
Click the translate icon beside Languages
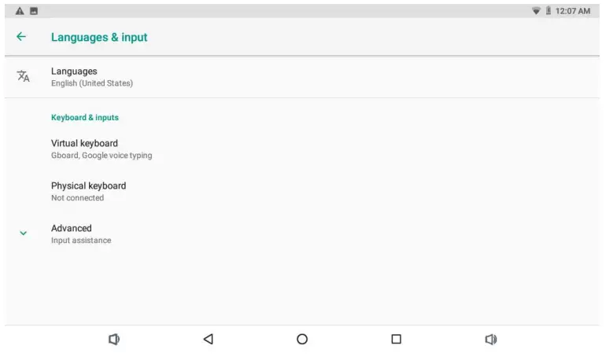click(x=23, y=76)
